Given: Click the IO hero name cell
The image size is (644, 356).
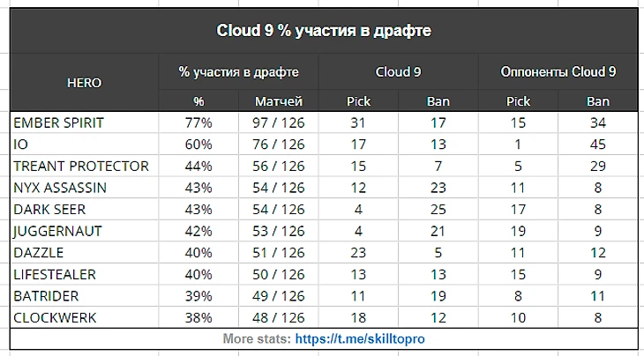Looking at the screenshot, I should [x=21, y=145].
